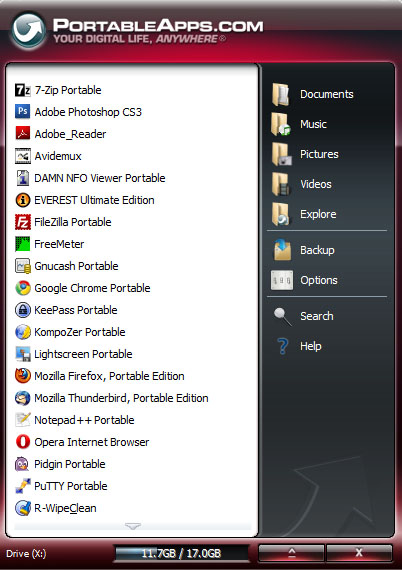Select the Videos menu entry

(x=302, y=184)
